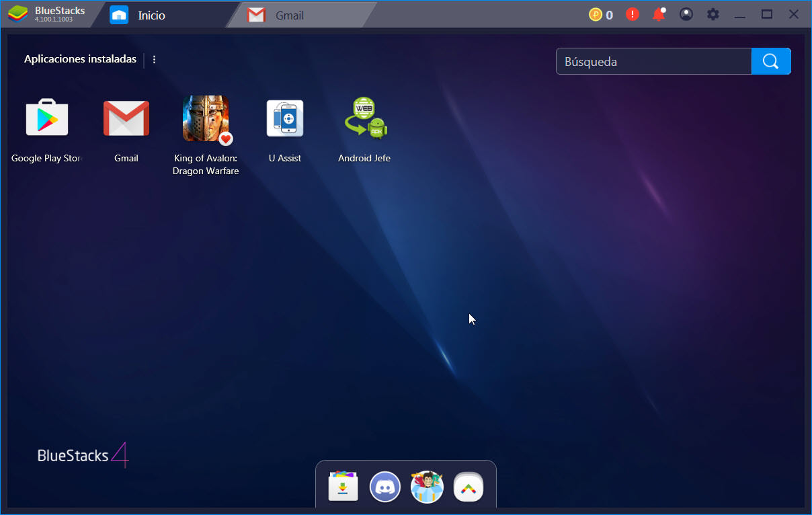
Task: Open the notifications bell
Action: pyautogui.click(x=659, y=14)
